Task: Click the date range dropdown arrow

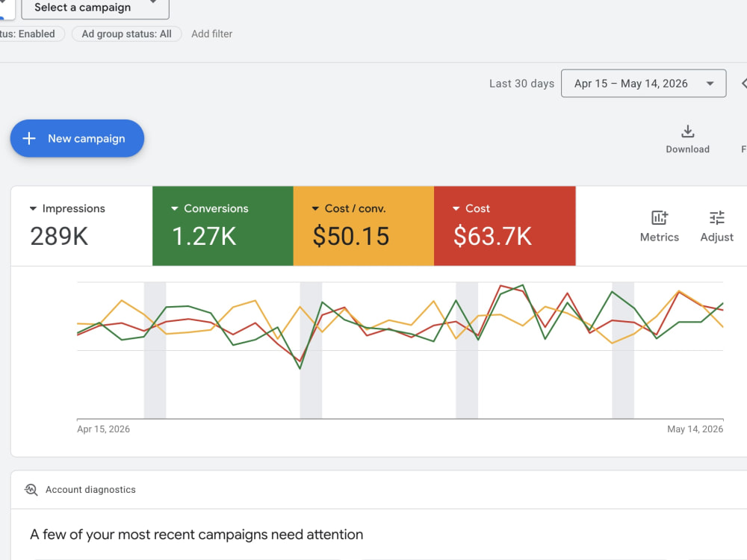Action: click(x=710, y=84)
